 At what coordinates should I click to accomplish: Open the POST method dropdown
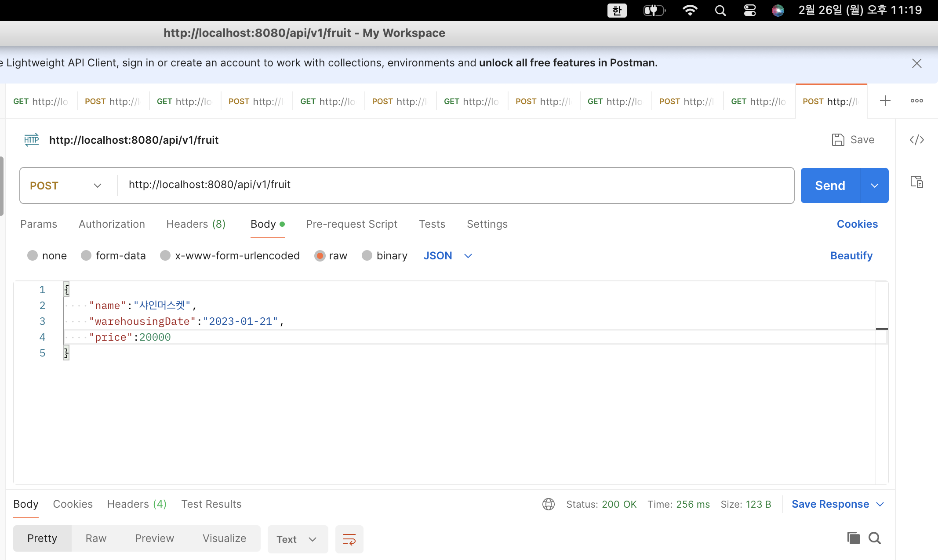(x=66, y=185)
